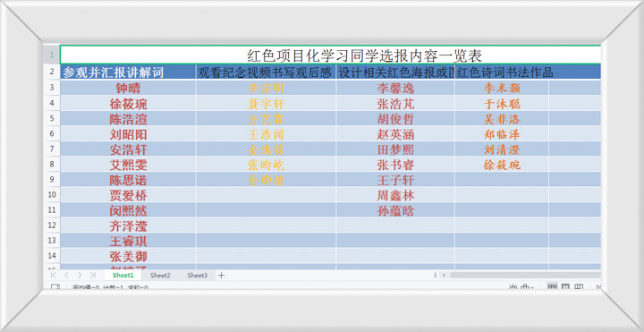Switch to normal view in the status bar
This screenshot has width=644, height=332.
[553, 286]
